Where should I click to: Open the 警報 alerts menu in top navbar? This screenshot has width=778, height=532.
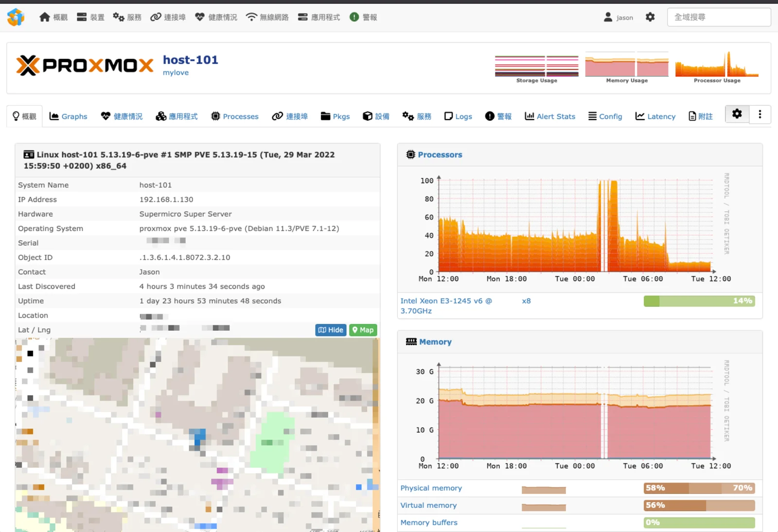point(363,17)
